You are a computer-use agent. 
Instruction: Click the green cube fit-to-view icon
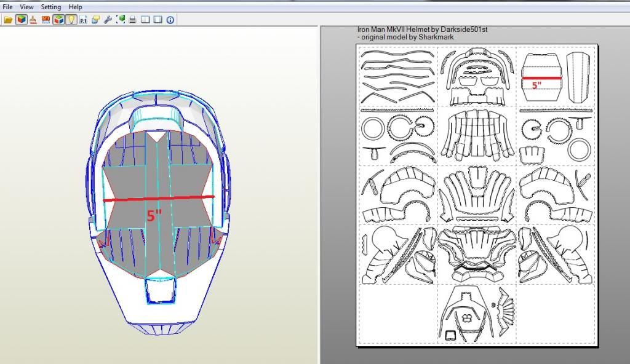tap(121, 20)
